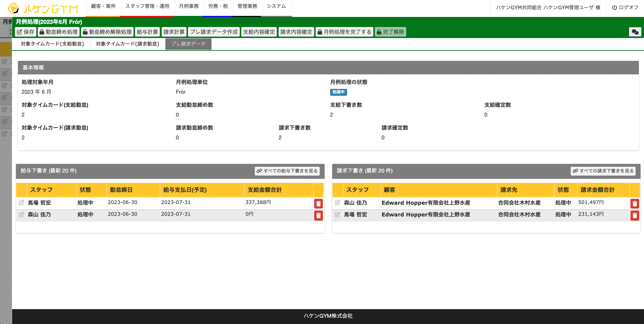Click the ログオフ power icon
The height and width of the screenshot is (324, 644).
click(615, 7)
